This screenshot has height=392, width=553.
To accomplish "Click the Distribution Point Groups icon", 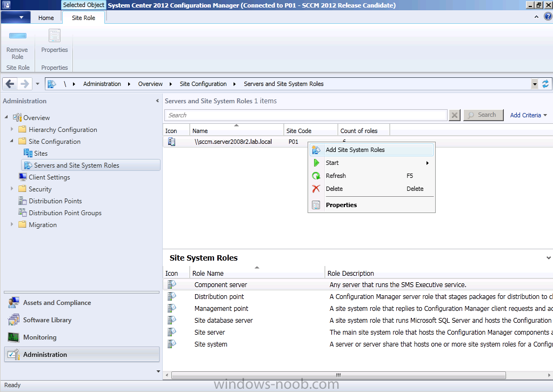I will [23, 212].
